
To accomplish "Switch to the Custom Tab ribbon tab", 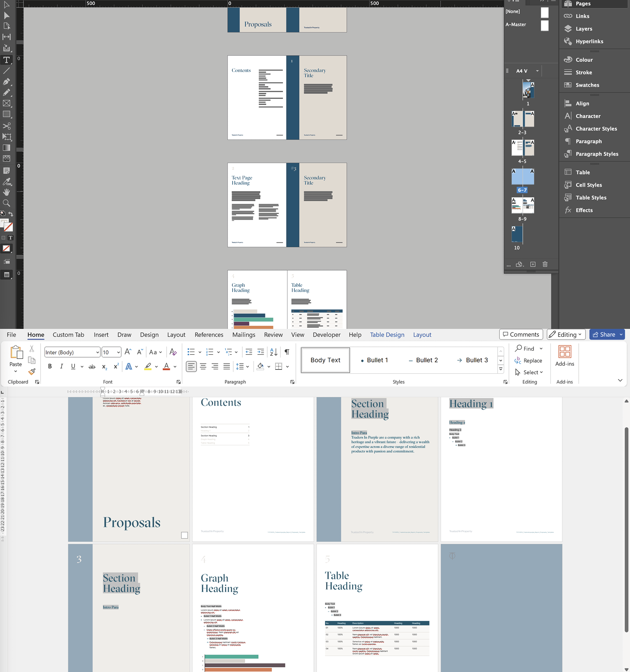I will tap(68, 335).
